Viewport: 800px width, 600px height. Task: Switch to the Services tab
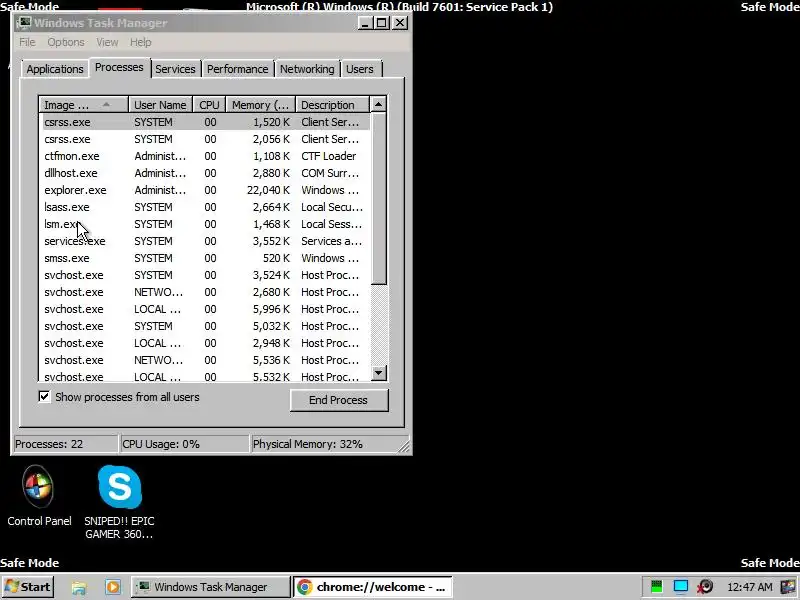point(175,69)
